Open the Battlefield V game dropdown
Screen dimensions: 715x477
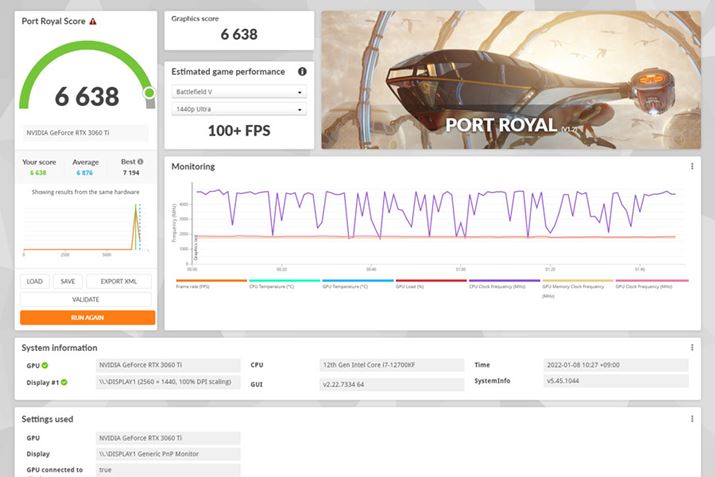pyautogui.click(x=239, y=92)
